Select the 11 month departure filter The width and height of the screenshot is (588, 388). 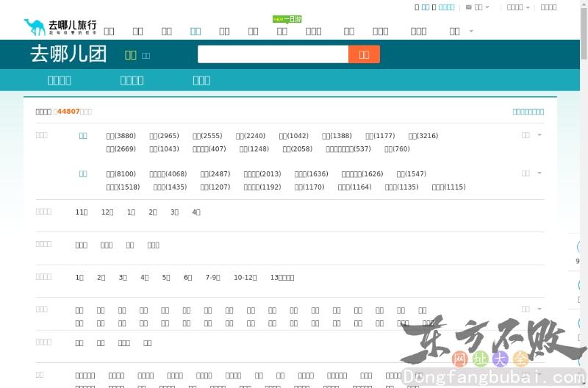(x=82, y=212)
